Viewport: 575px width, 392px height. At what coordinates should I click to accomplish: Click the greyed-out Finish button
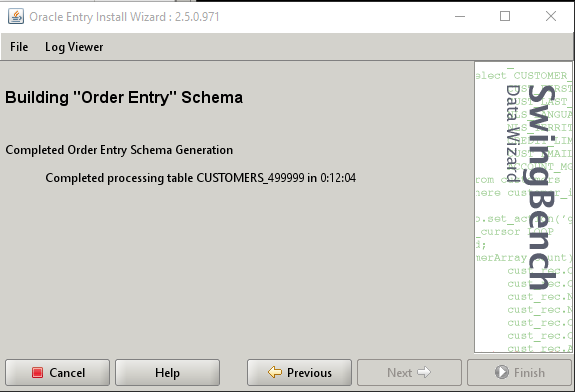(x=519, y=373)
